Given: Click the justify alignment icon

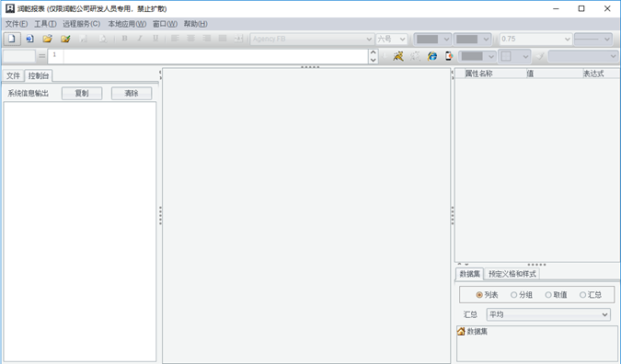Looking at the screenshot, I should pyautogui.click(x=223, y=39).
